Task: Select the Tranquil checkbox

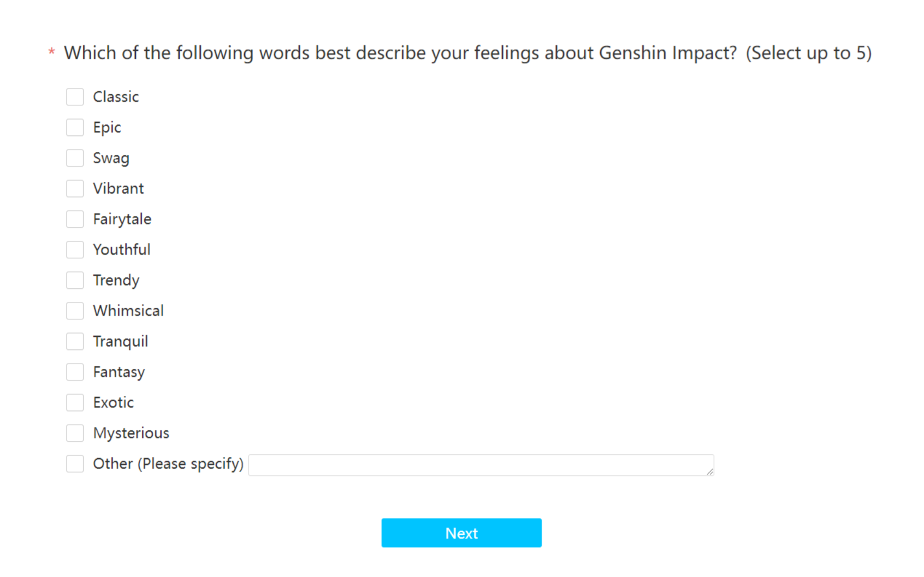Action: (75, 341)
